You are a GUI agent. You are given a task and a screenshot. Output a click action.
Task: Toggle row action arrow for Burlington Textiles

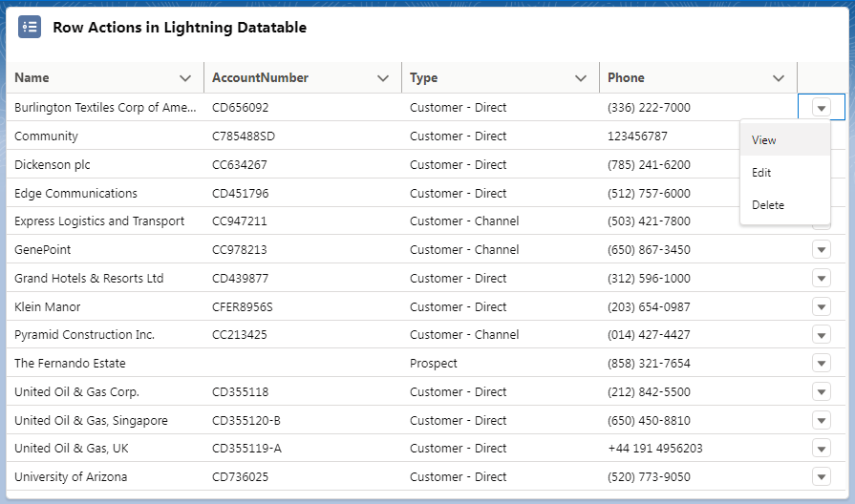[822, 107]
